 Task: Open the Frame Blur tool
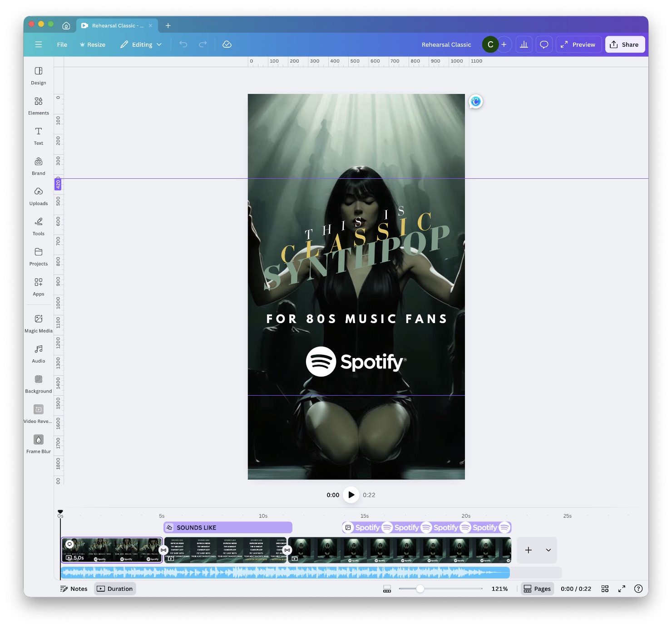38,444
